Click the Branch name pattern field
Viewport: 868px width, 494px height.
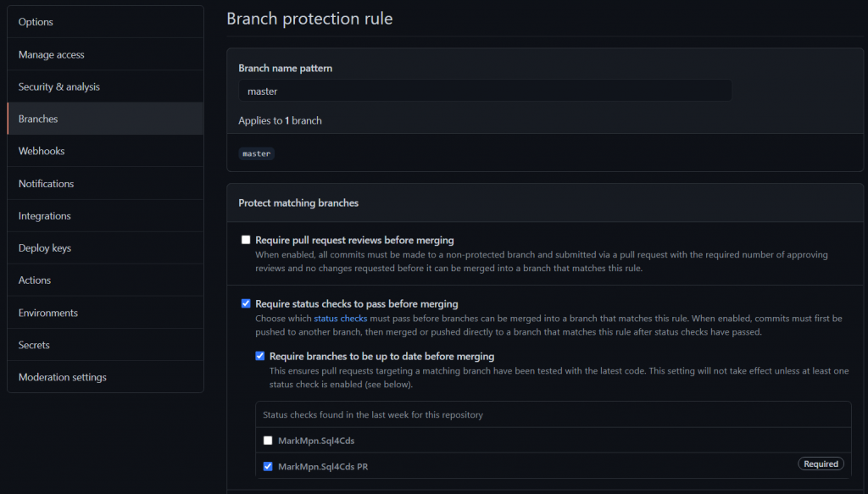click(485, 91)
